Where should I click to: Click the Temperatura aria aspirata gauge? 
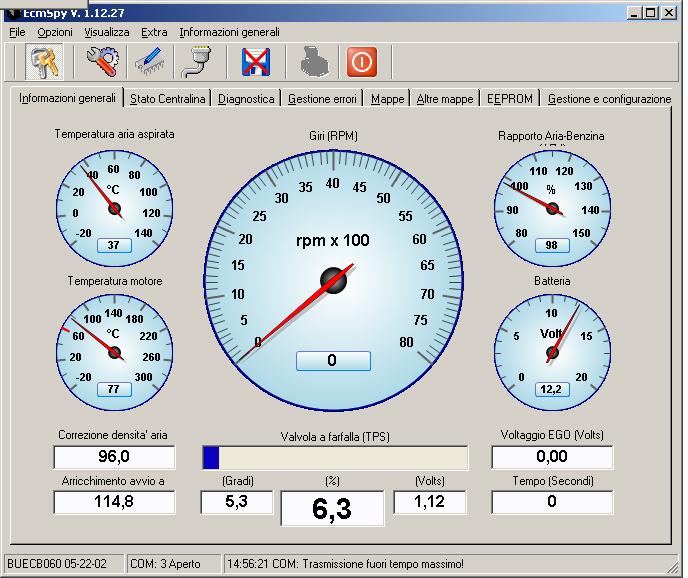pyautogui.click(x=114, y=208)
